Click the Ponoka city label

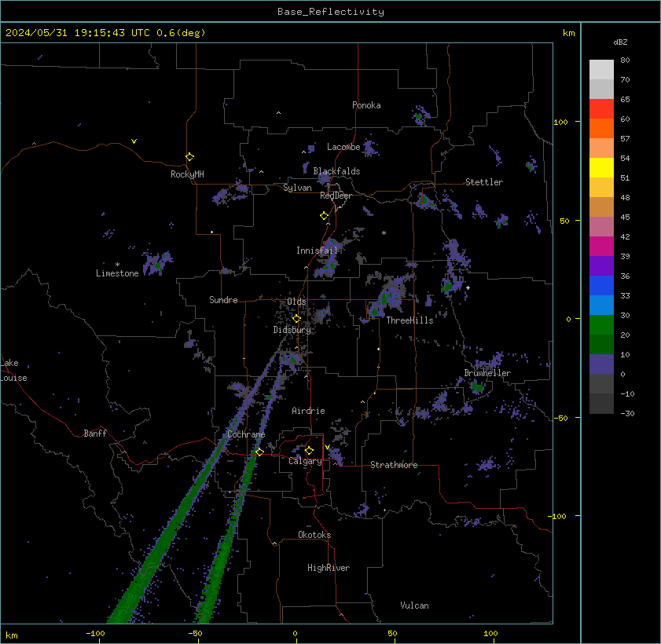(366, 105)
